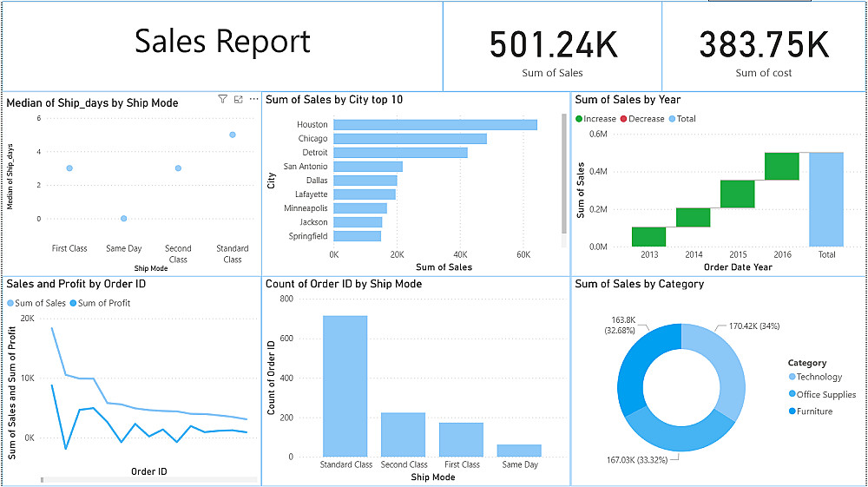868x487 pixels.
Task: Click the focus mode icon on Ship_days visual
Action: 239,99
